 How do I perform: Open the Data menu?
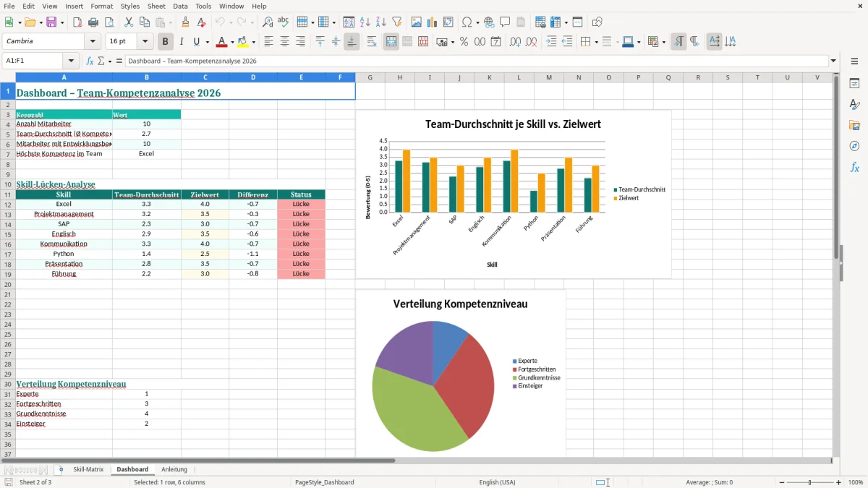(180, 6)
